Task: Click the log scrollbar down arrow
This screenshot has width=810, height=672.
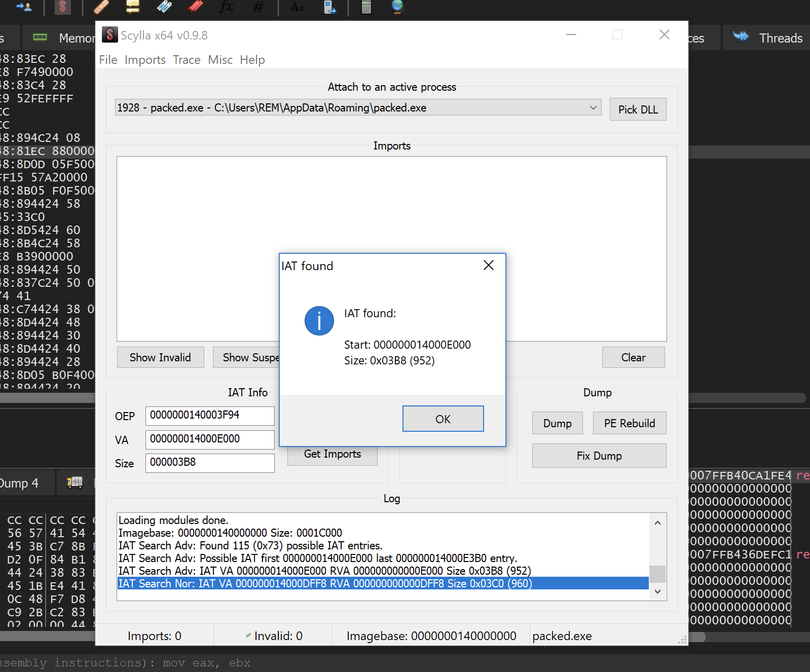Action: pyautogui.click(x=657, y=591)
